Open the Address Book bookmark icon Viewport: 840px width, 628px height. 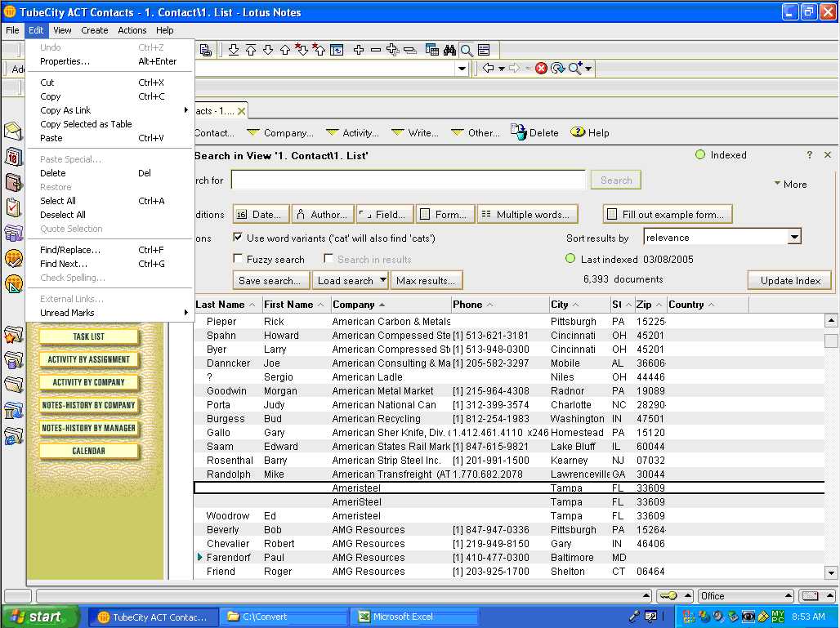13,182
